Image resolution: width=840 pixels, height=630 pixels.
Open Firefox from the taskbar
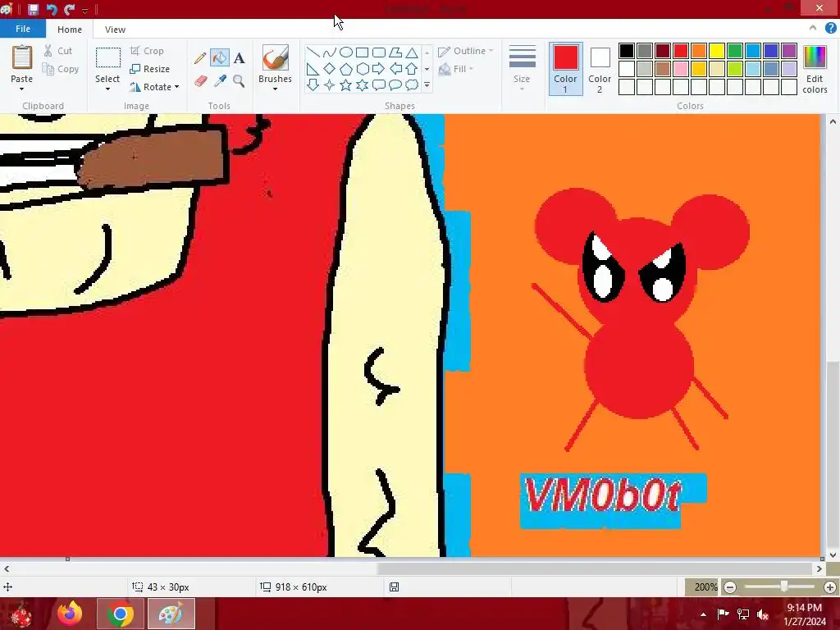pyautogui.click(x=71, y=614)
